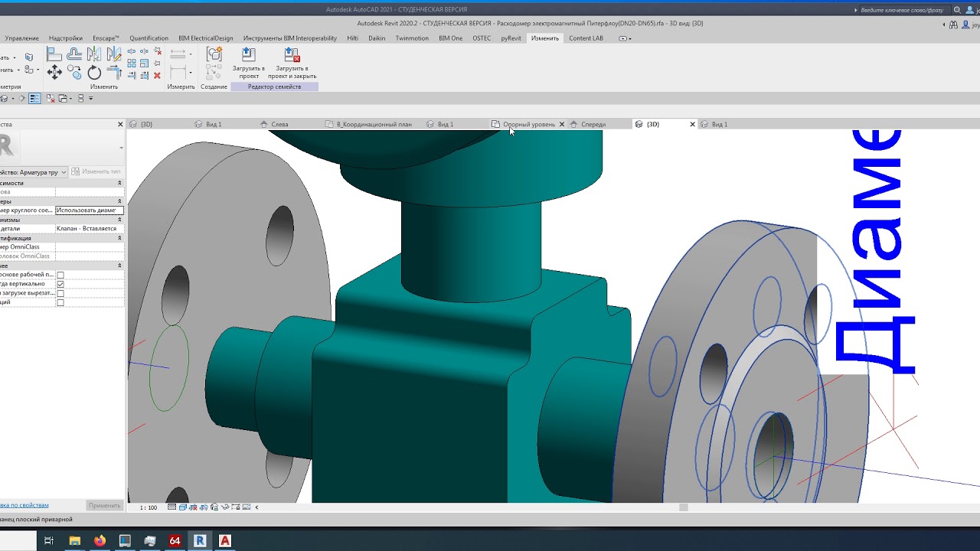Click the Detail Level icon in view bar
Viewport: 980px width, 551px height.
[x=171, y=507]
